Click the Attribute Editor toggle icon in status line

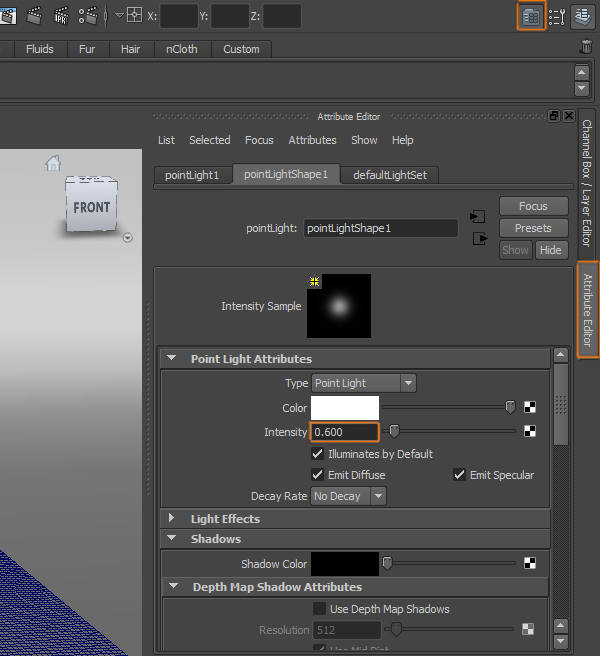click(x=531, y=16)
